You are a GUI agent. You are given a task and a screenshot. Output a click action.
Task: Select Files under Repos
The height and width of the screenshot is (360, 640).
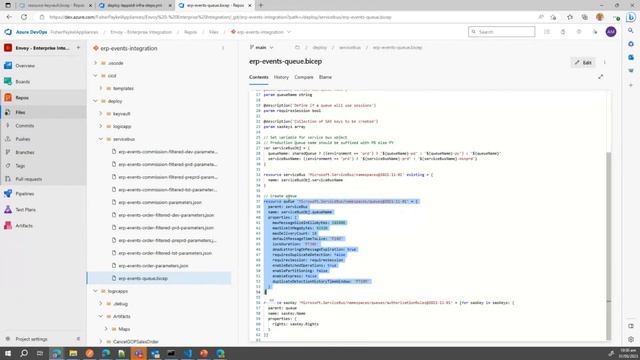coord(20,112)
